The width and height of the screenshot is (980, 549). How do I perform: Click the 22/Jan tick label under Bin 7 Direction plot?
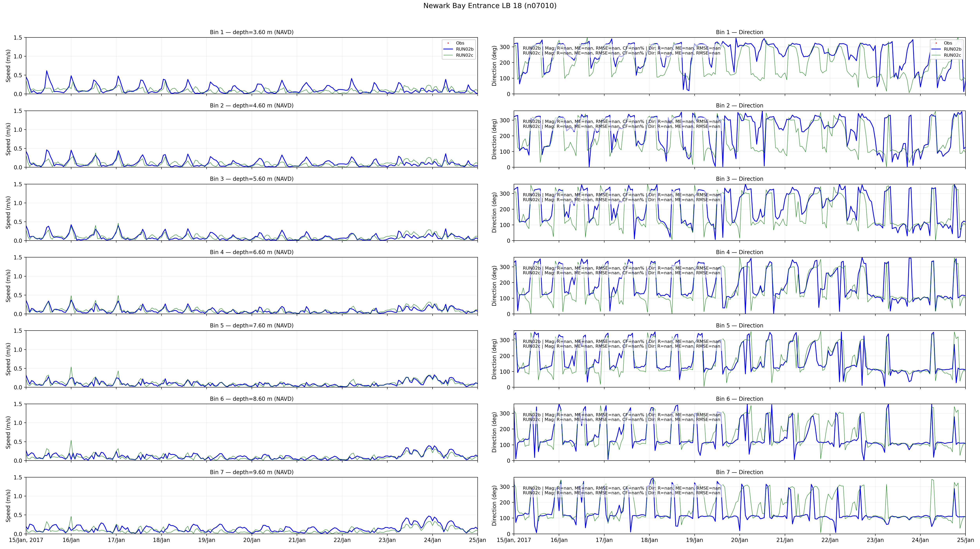(830, 540)
